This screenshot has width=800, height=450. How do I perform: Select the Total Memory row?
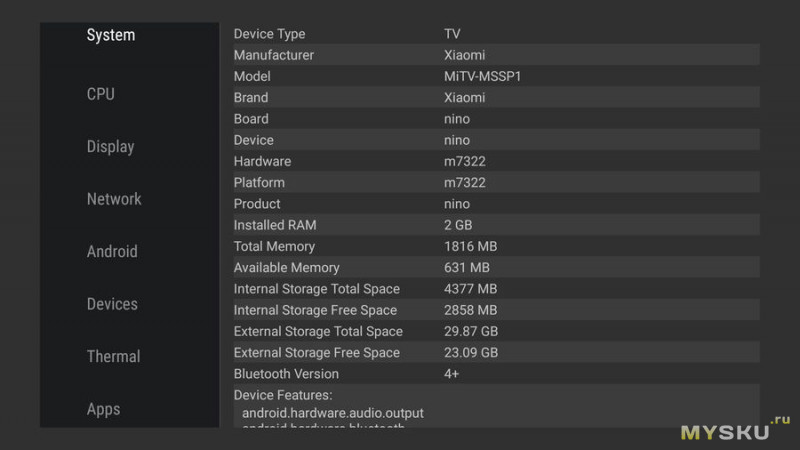pos(494,246)
